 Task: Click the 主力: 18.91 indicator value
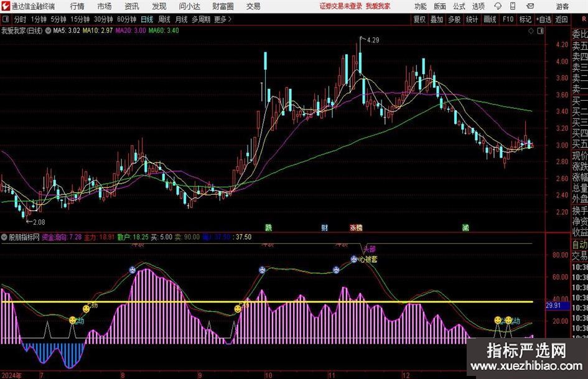click(99, 237)
